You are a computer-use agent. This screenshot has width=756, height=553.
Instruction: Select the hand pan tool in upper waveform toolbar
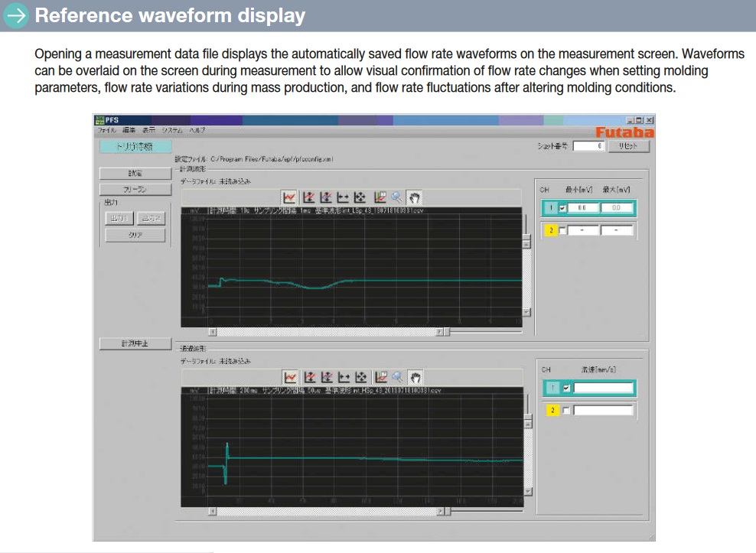coord(415,197)
